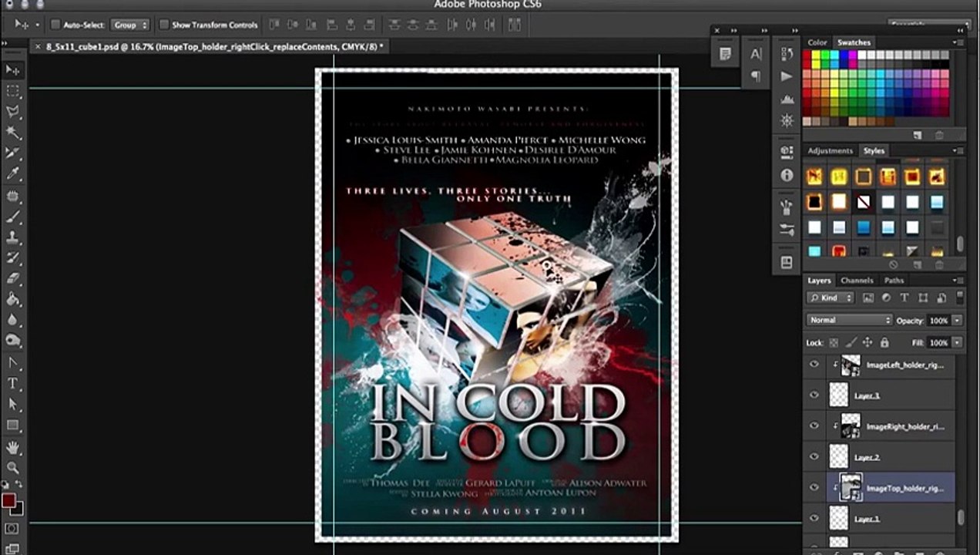Viewport: 980px width, 555px height.
Task: Toggle Quick Mask mode
Action: point(12,529)
